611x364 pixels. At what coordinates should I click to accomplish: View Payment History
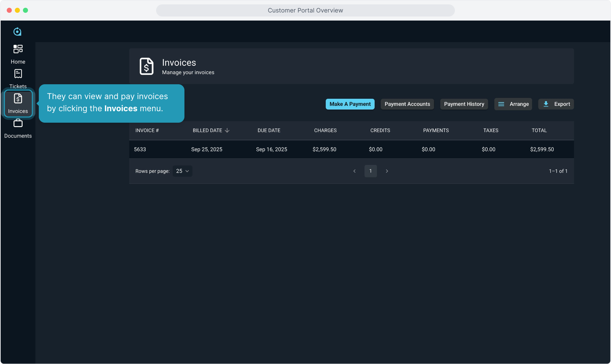[x=464, y=104]
